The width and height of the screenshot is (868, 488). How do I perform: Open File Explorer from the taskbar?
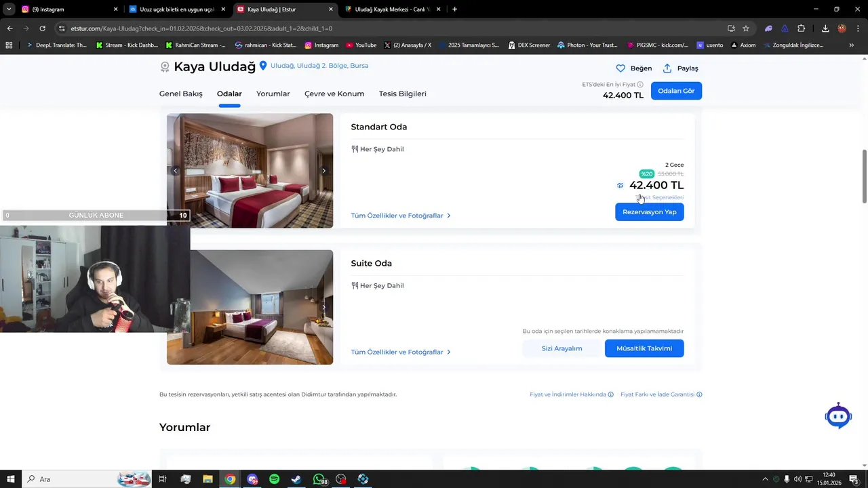(x=208, y=479)
